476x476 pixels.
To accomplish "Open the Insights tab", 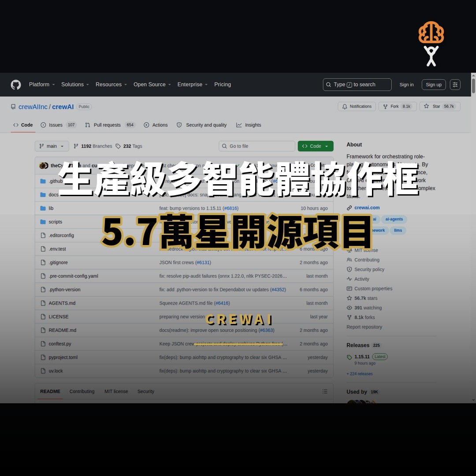I will tap(249, 125).
